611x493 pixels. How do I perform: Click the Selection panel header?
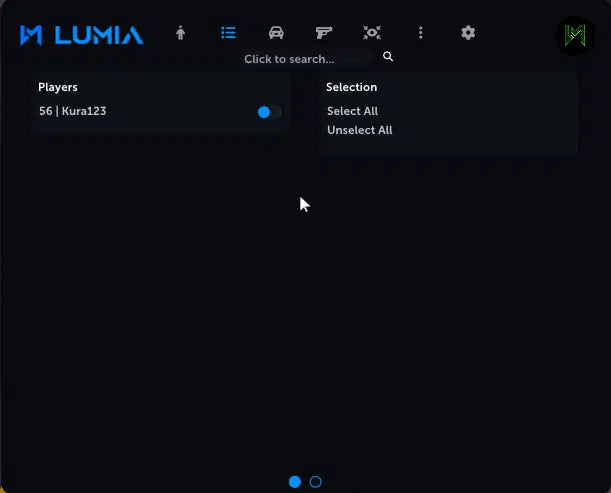(x=351, y=87)
